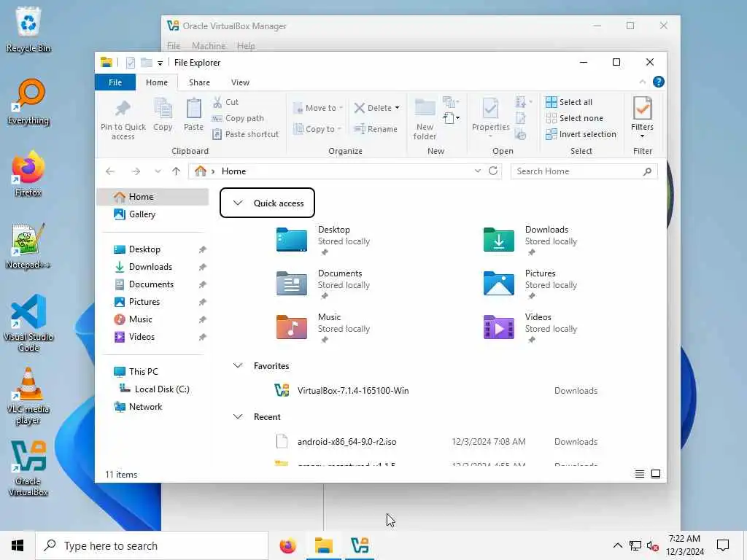Select Gallery in navigation pane

pos(153,214)
